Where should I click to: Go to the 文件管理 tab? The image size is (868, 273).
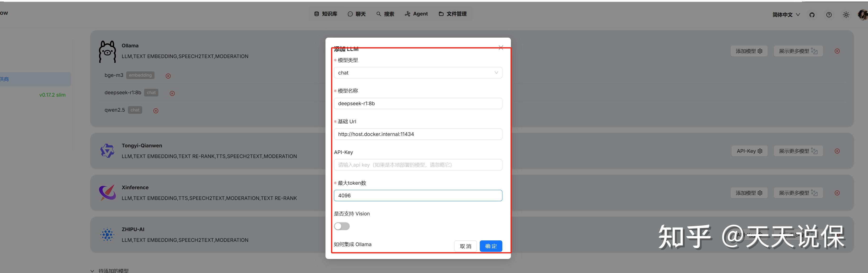452,14
